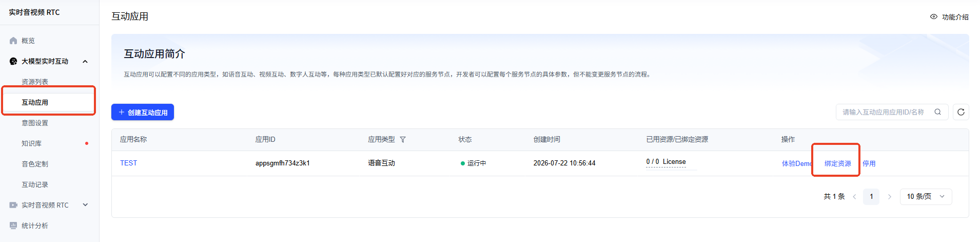Screen dimensions: 980x242
Task: Click the 功能介绍 link
Action: [x=955, y=17]
